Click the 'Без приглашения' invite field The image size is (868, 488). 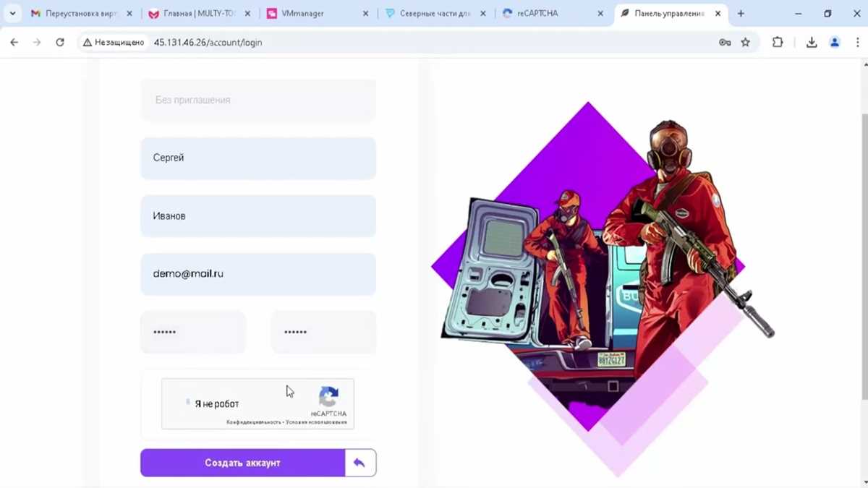click(x=258, y=100)
